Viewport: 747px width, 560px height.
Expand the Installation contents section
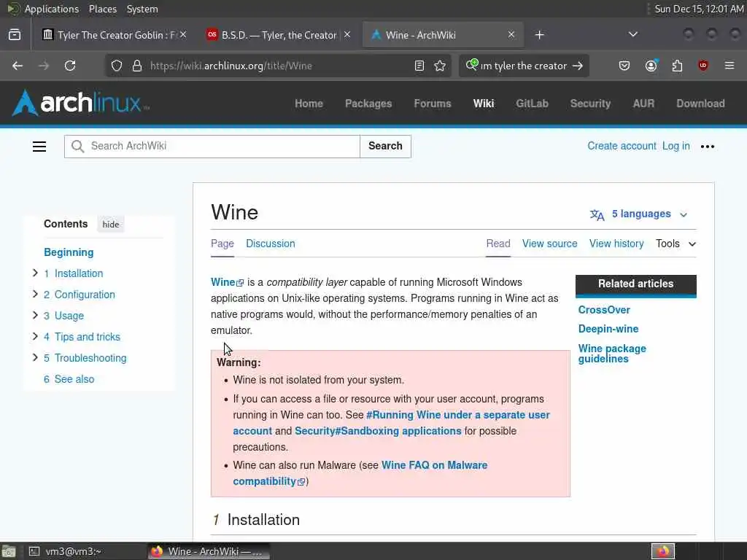(35, 273)
